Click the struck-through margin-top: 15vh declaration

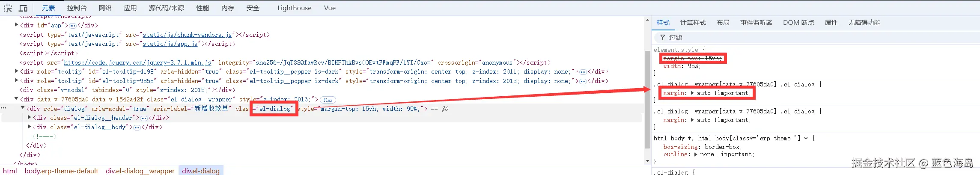(x=692, y=58)
